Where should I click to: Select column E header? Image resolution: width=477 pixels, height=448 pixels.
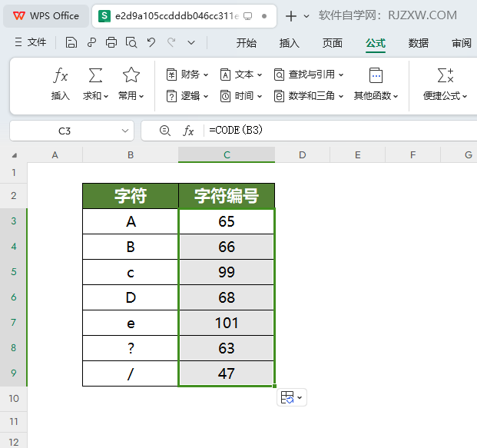click(358, 155)
